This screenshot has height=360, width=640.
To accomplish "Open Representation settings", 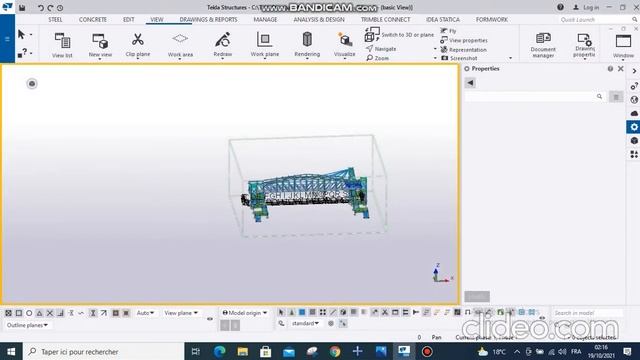I will (463, 50).
